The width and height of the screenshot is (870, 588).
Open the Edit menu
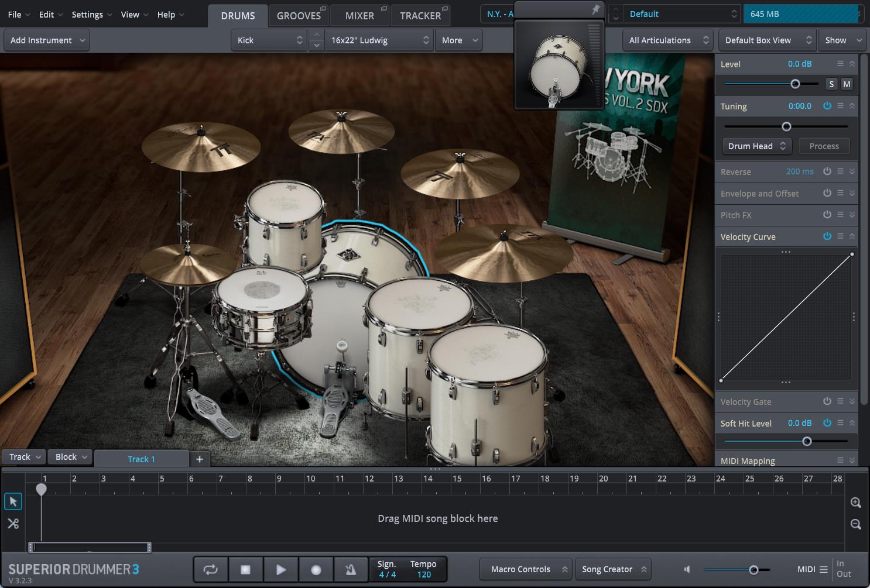[x=51, y=15]
